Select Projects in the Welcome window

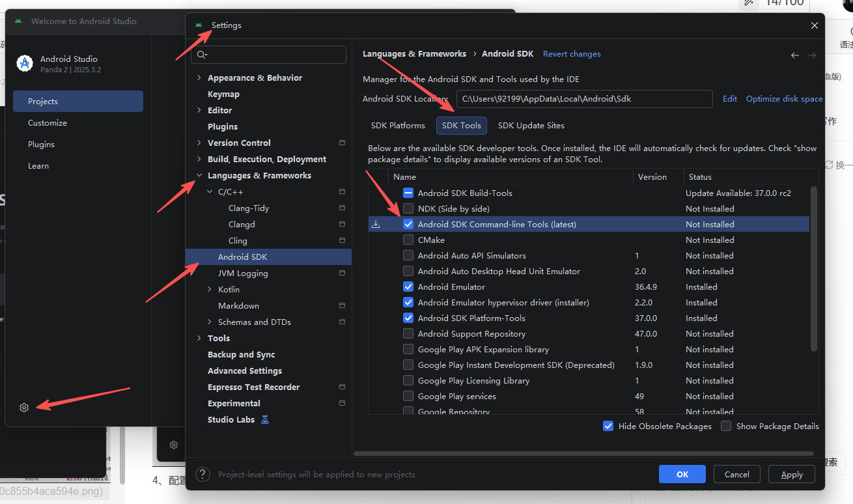point(78,102)
